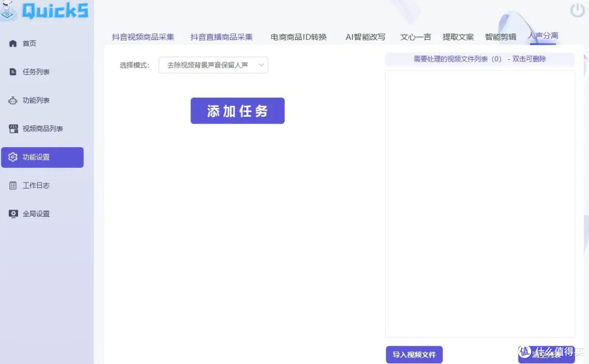Click the QuickS title text
The width and height of the screenshot is (589, 364).
[x=55, y=10]
